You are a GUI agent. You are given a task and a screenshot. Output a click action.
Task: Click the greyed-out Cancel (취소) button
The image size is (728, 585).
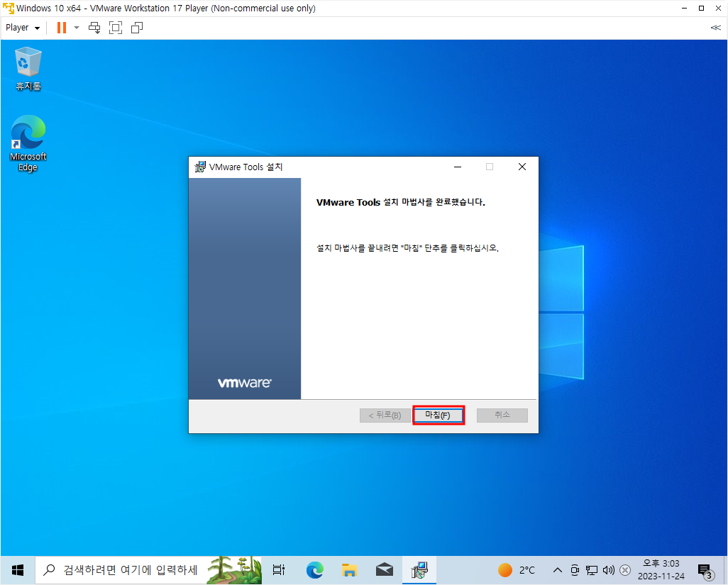[x=502, y=416]
